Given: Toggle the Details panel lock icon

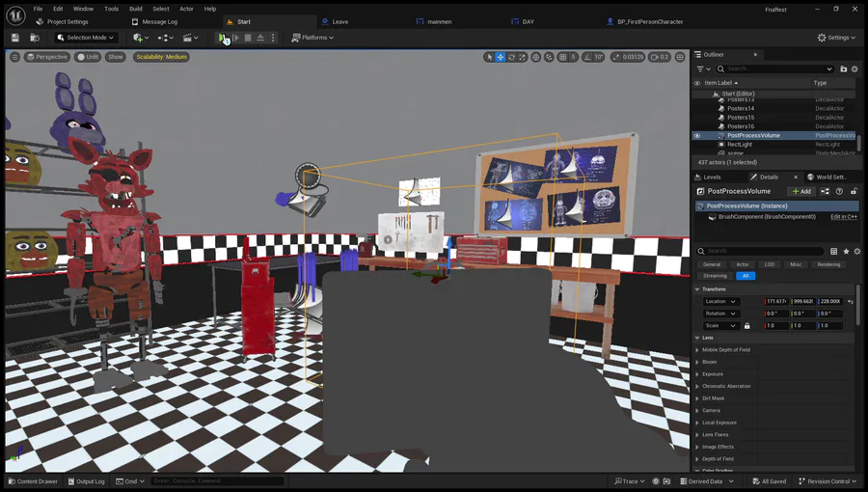Looking at the screenshot, I should (854, 191).
